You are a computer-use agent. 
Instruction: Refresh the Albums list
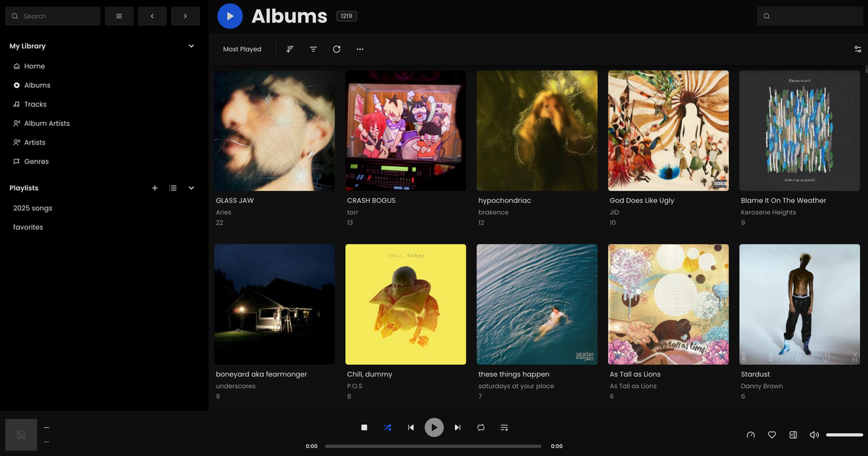pyautogui.click(x=336, y=49)
